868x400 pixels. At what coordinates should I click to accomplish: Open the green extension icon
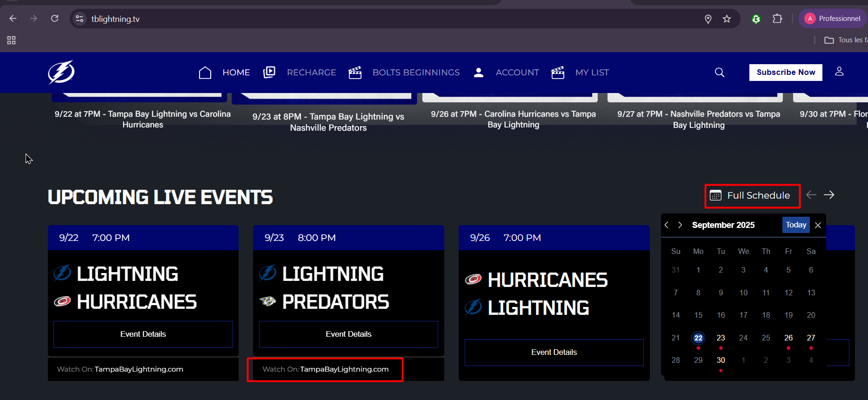pos(756,19)
